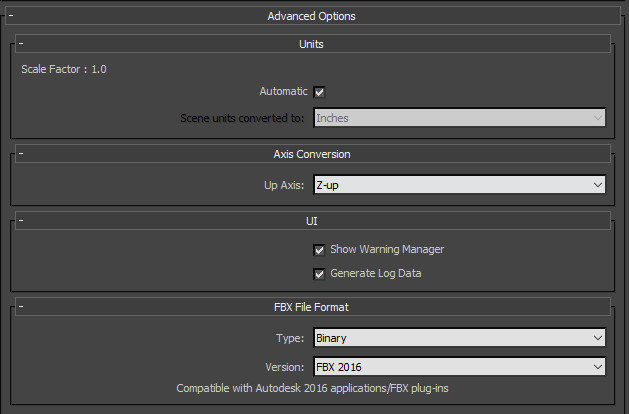Viewport: 629px width, 414px height.
Task: Collapse the Advanced Options rollout minus icon
Action: tap(11, 16)
